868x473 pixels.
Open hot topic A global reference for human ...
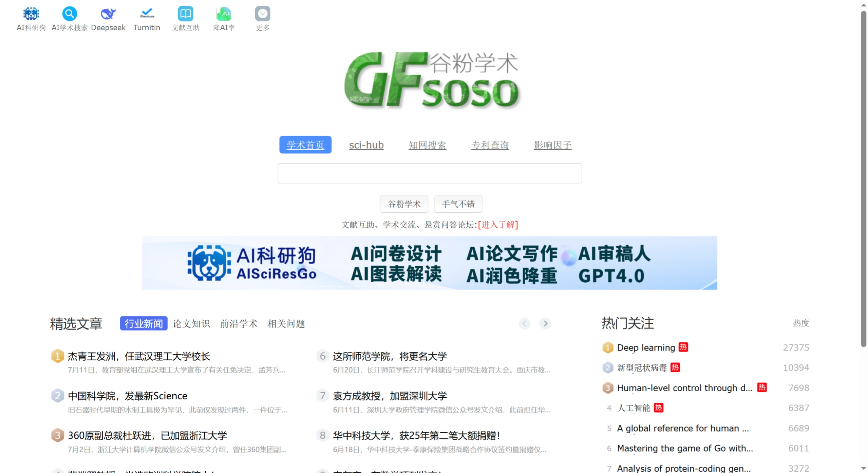click(x=683, y=428)
